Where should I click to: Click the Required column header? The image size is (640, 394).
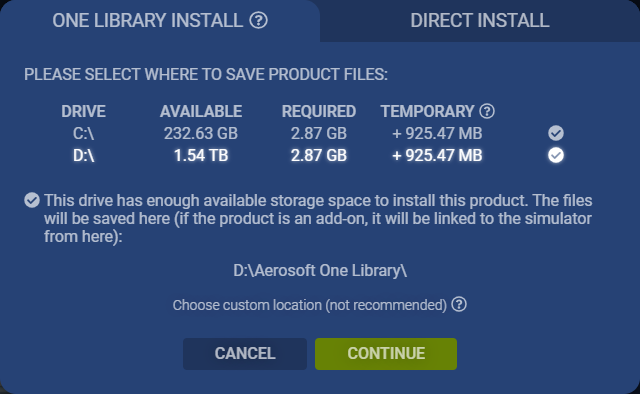319,111
